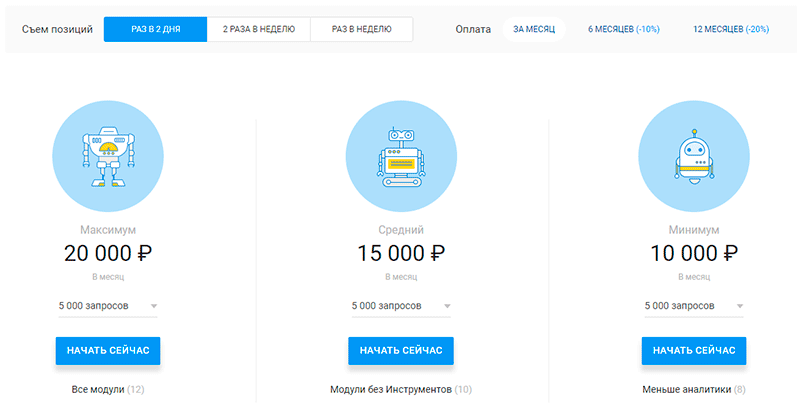Image resolution: width=800 pixels, height=413 pixels.
Task: Select the 'Раз в 2 дня' frequency option
Action: (x=156, y=29)
